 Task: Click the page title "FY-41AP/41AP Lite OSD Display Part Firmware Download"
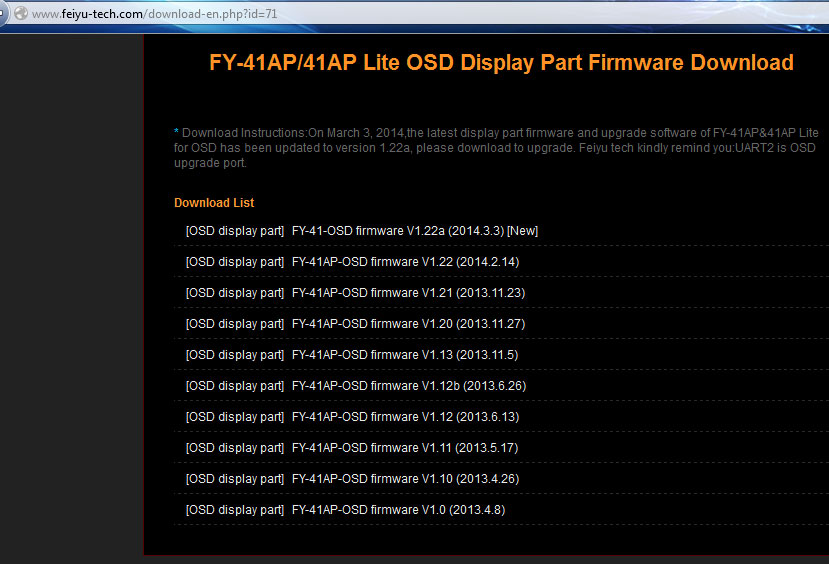pos(501,62)
